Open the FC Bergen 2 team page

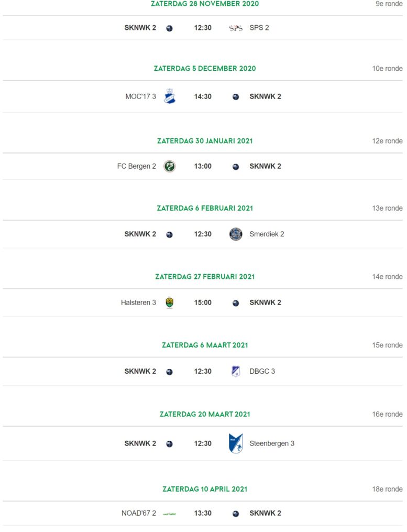coord(136,166)
